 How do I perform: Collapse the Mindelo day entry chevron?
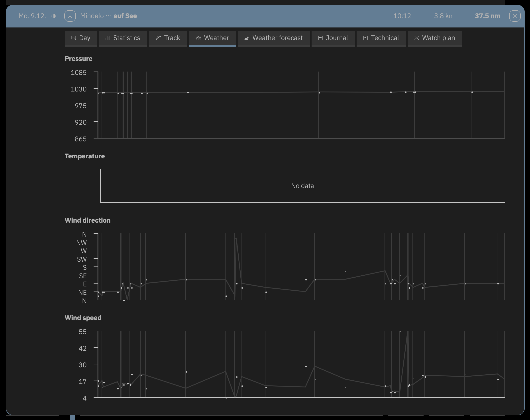[70, 16]
